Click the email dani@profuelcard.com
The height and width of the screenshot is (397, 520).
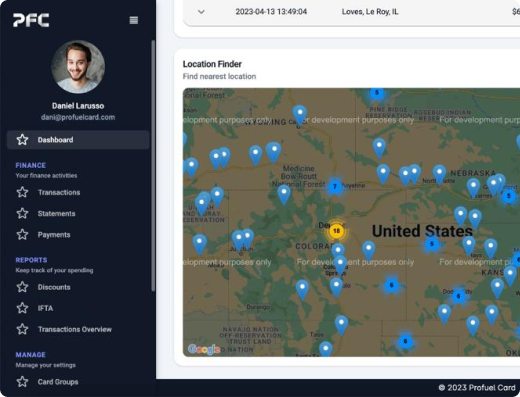coord(78,117)
